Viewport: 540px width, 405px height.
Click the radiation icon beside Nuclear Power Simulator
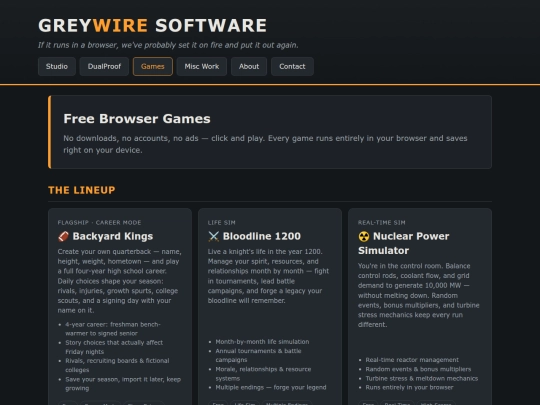(364, 236)
